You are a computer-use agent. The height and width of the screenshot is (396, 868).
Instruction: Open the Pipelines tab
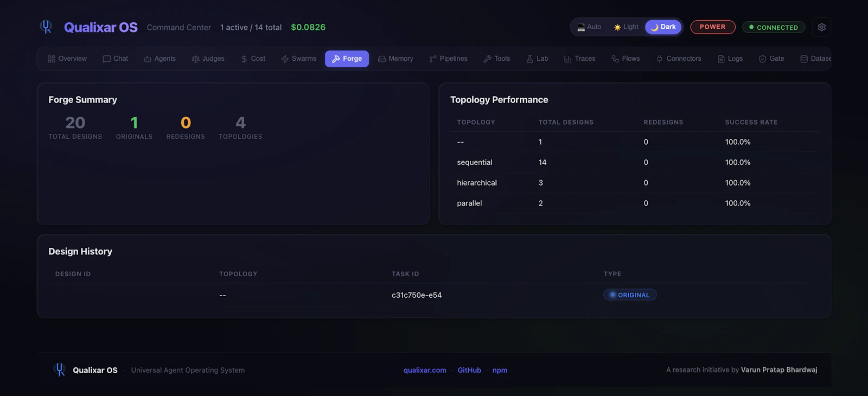coord(448,59)
